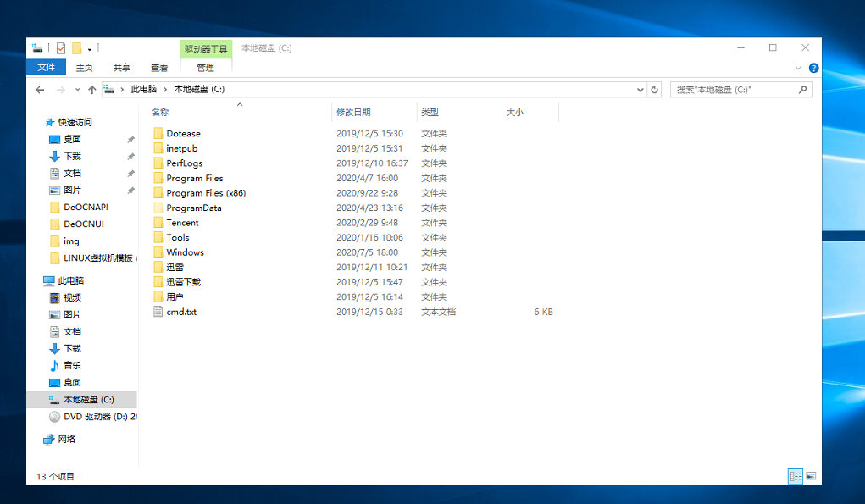Click the Properties icon in quick access toolbar
This screenshot has height=504, width=865.
point(61,48)
